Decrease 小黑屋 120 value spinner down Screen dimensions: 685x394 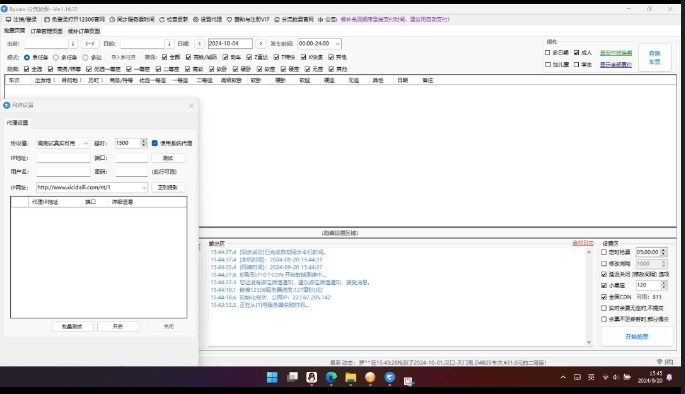click(x=664, y=287)
